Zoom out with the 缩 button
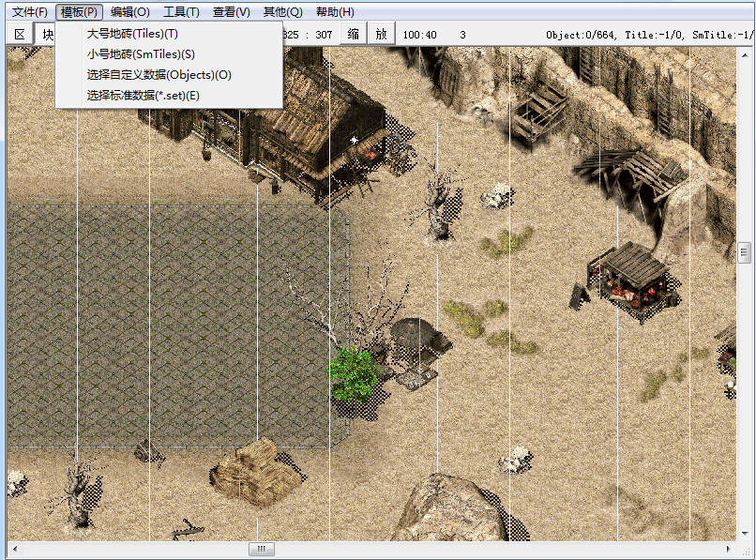This screenshot has height=560, width=756. pos(354,35)
